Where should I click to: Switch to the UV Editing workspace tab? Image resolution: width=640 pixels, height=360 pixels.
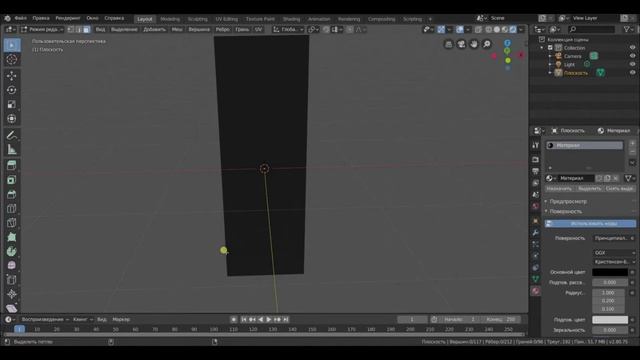point(227,19)
